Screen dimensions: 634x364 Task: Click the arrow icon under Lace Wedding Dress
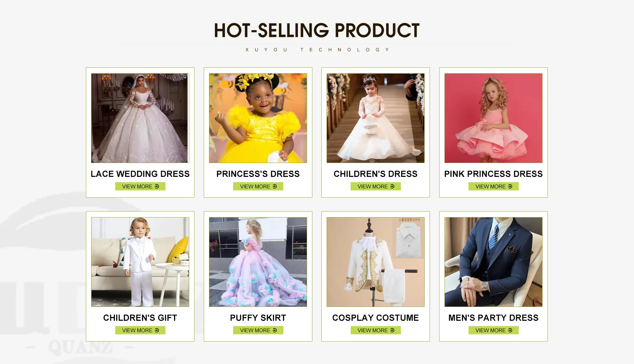[x=157, y=186]
